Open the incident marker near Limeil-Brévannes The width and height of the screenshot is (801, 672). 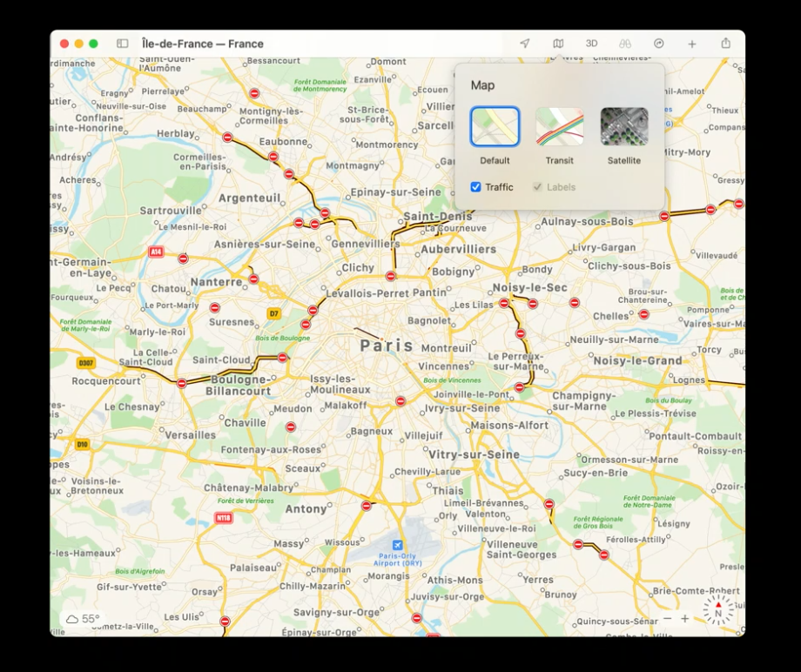pyautogui.click(x=549, y=504)
